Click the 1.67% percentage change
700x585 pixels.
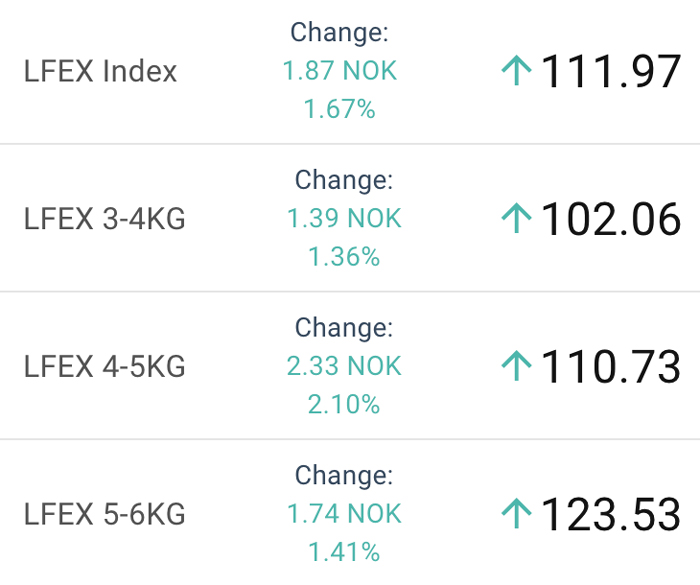[x=340, y=109]
